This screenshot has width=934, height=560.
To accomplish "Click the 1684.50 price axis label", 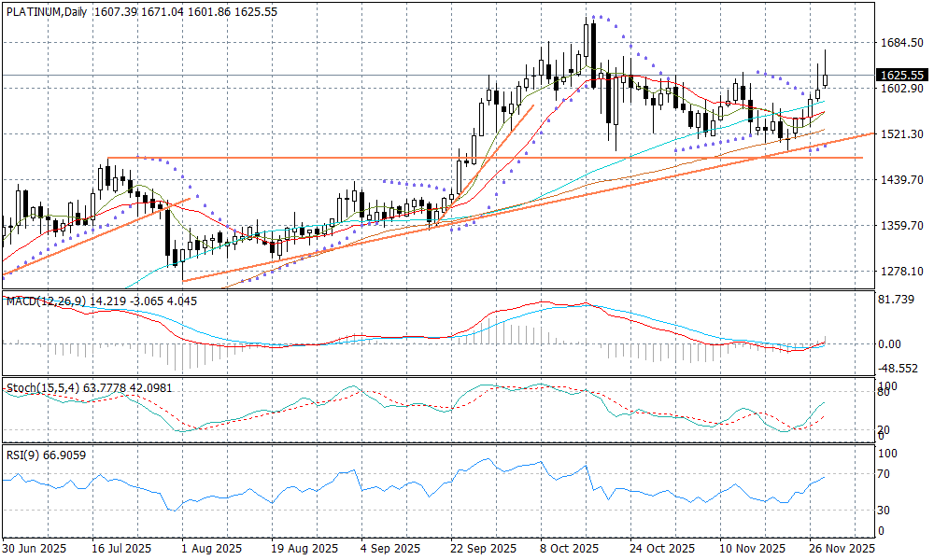I will tap(900, 43).
